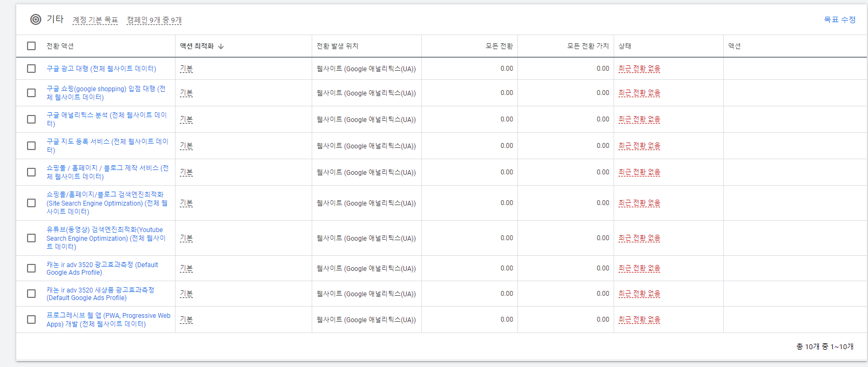Check the box for 구글 광고 대행 row

coord(31,69)
